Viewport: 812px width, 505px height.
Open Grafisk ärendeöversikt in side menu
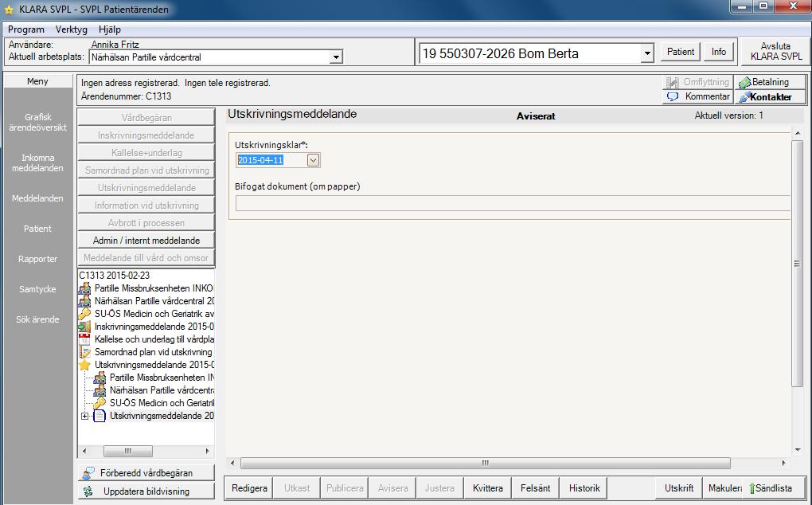[37, 122]
